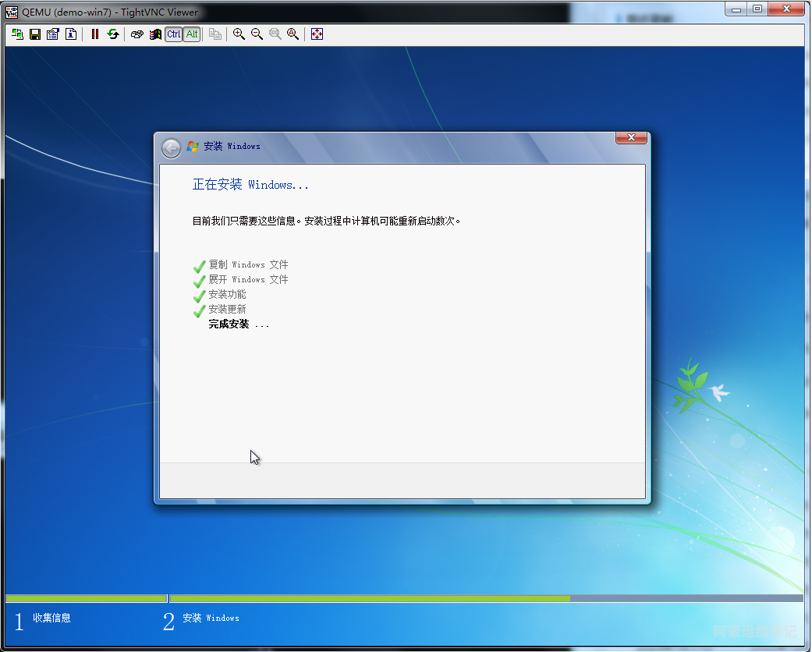Click the New Connection toolbar icon

click(17, 34)
